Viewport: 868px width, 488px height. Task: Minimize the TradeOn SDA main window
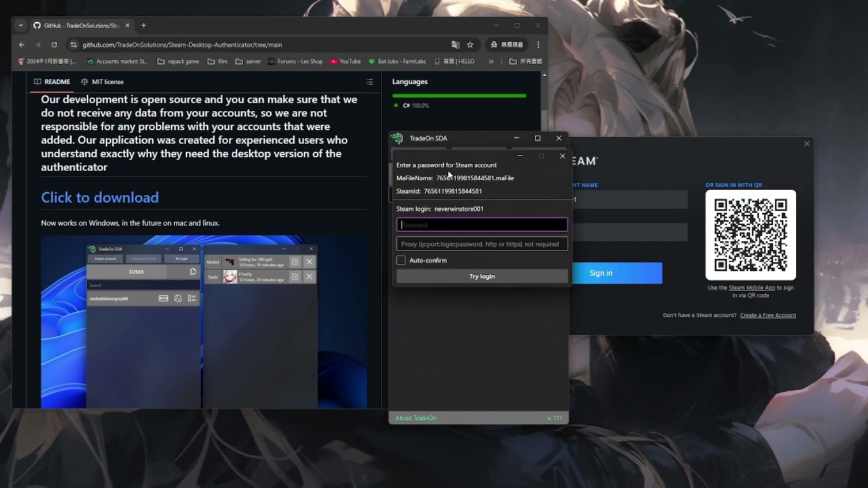pos(517,138)
